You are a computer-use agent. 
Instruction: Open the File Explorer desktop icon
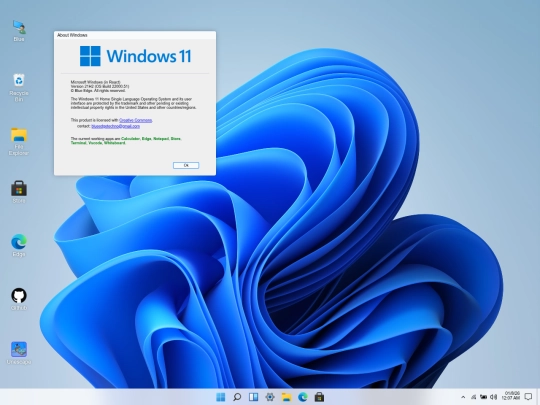coord(19,141)
